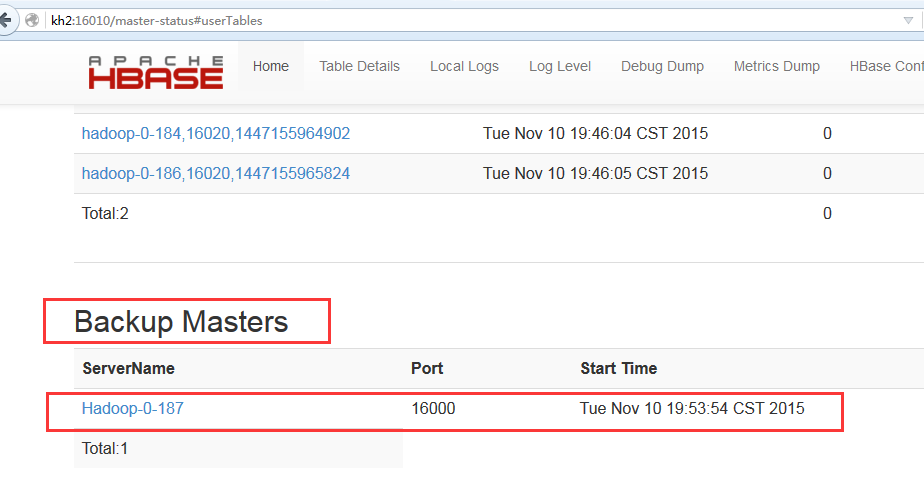Click the URL address field

tap(471, 21)
